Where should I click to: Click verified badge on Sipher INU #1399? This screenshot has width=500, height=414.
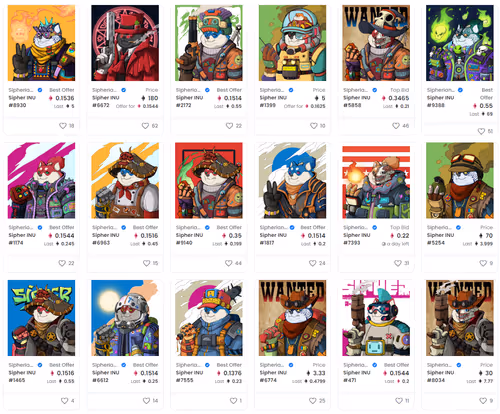pos(291,90)
